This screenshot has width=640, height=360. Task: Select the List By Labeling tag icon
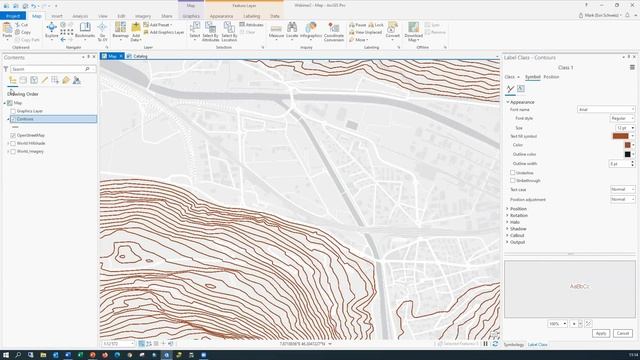tap(66, 80)
